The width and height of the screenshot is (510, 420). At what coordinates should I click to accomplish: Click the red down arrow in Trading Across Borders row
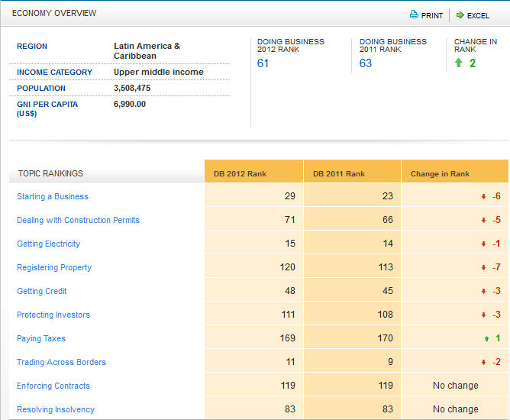click(x=483, y=363)
